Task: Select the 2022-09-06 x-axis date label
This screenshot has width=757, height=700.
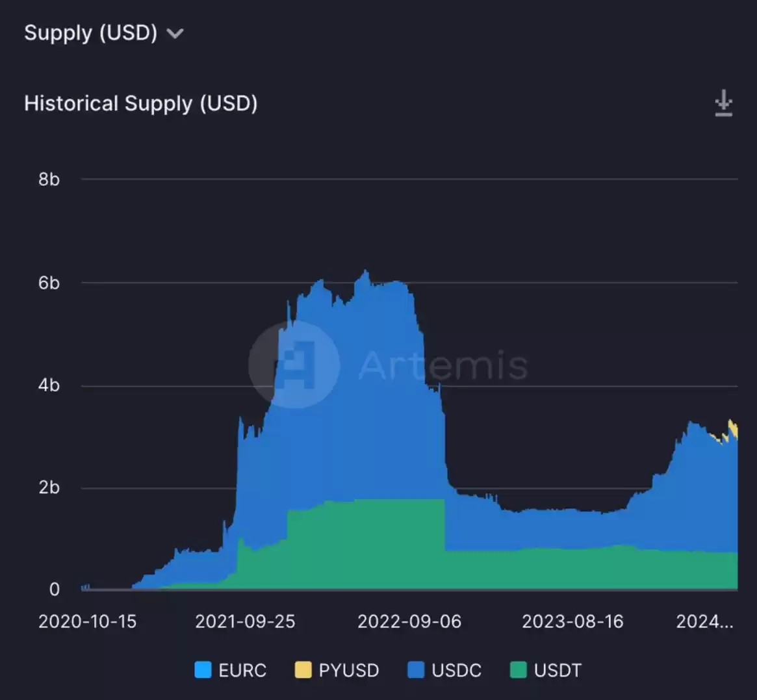Action: click(409, 622)
